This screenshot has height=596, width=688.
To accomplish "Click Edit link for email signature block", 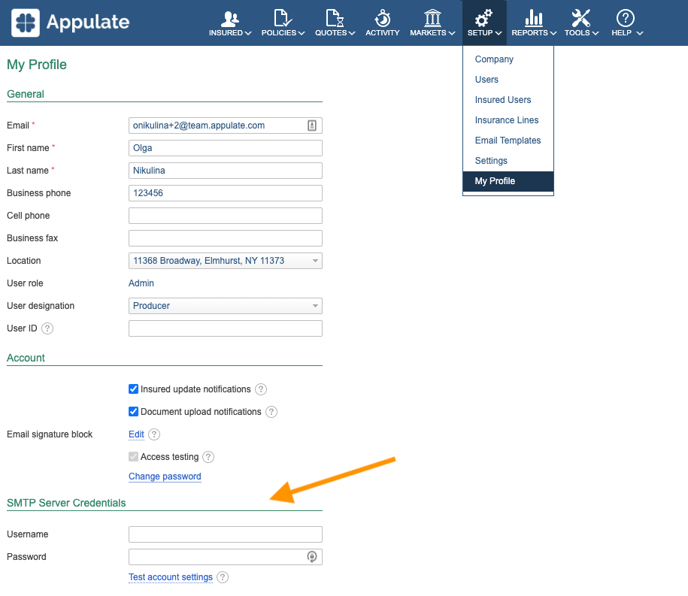I will point(136,434).
